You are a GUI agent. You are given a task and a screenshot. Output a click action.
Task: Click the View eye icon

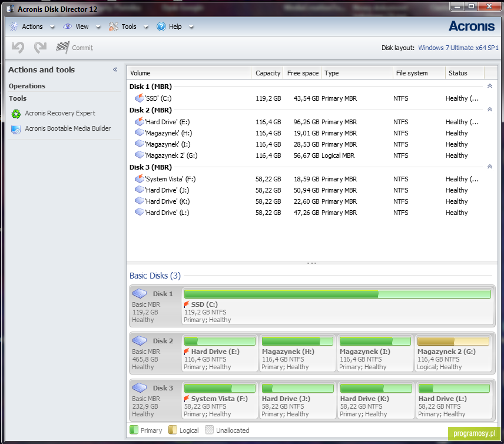[67, 26]
